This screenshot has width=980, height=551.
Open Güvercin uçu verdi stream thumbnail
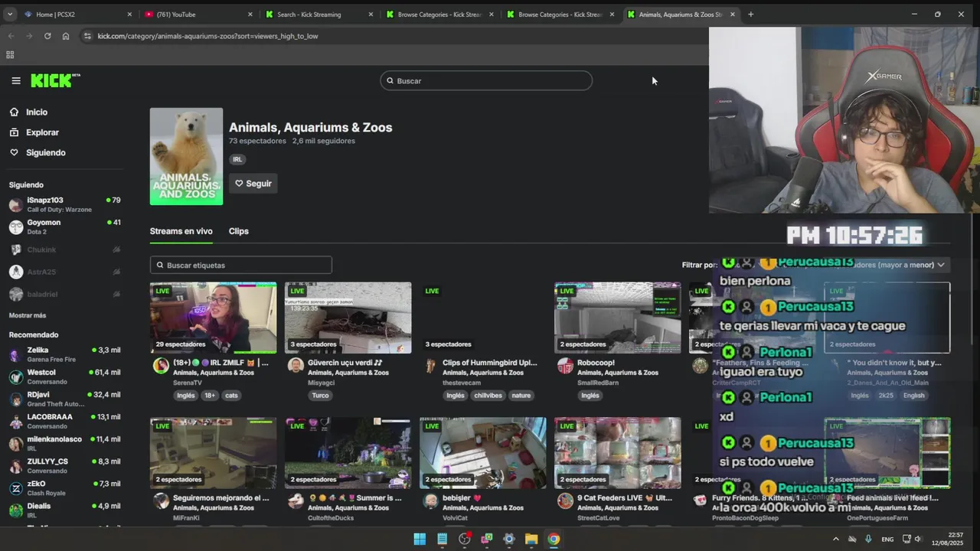tap(348, 318)
